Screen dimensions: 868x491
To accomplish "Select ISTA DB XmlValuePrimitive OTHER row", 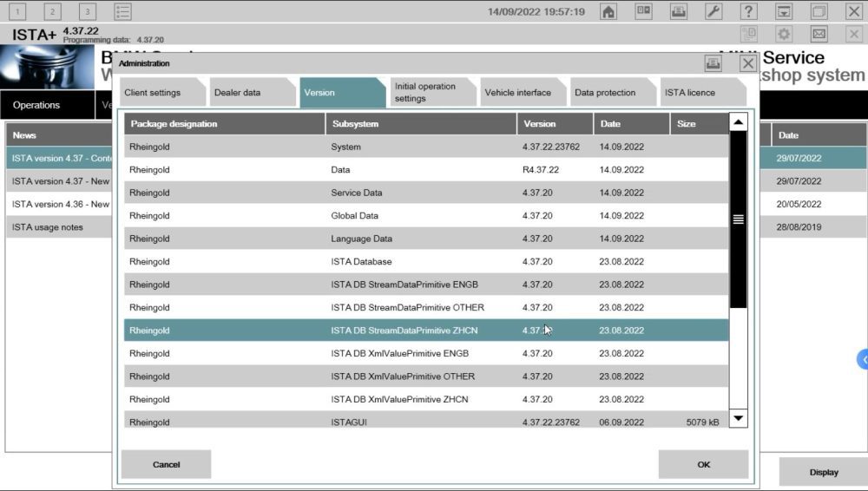I will click(426, 376).
